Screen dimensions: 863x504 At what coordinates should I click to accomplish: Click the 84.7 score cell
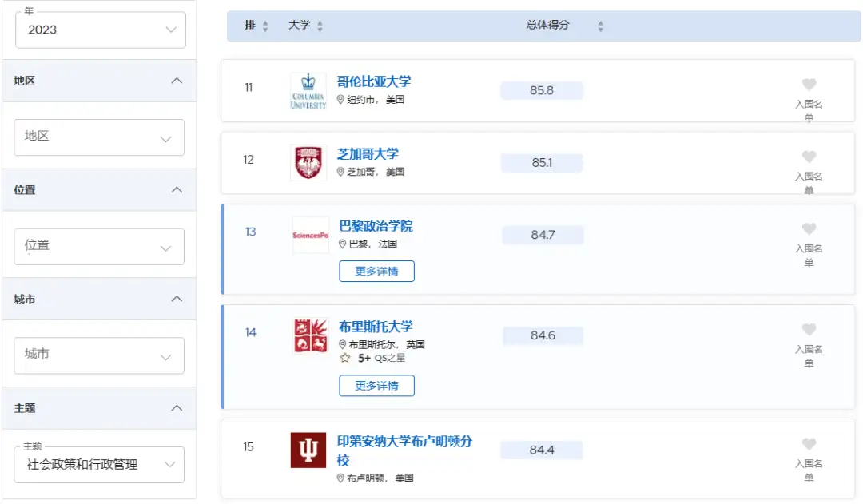click(x=543, y=234)
